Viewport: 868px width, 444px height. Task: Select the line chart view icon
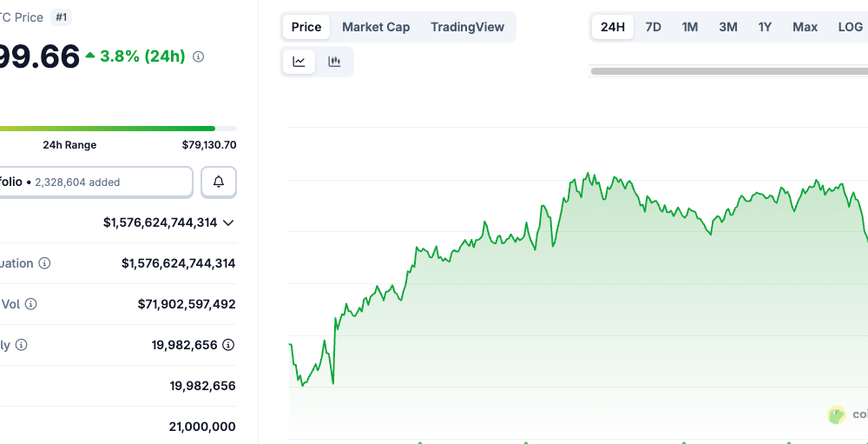click(x=299, y=62)
